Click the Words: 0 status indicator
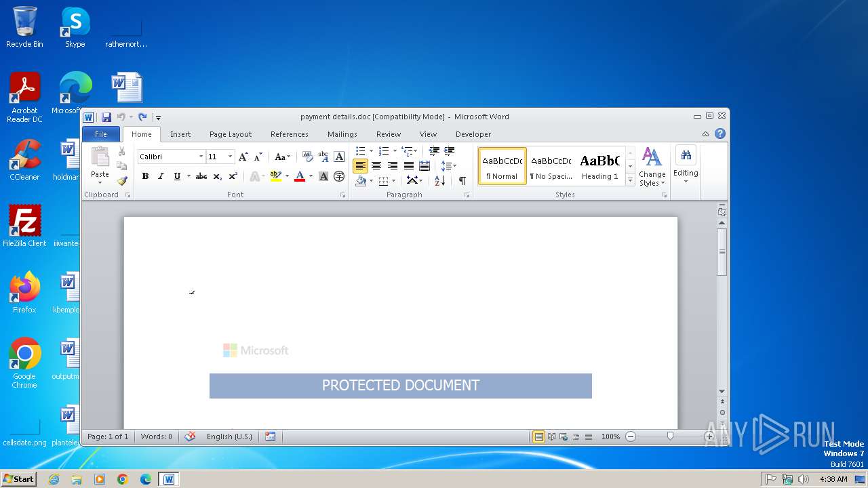This screenshot has height=488, width=868. tap(157, 436)
